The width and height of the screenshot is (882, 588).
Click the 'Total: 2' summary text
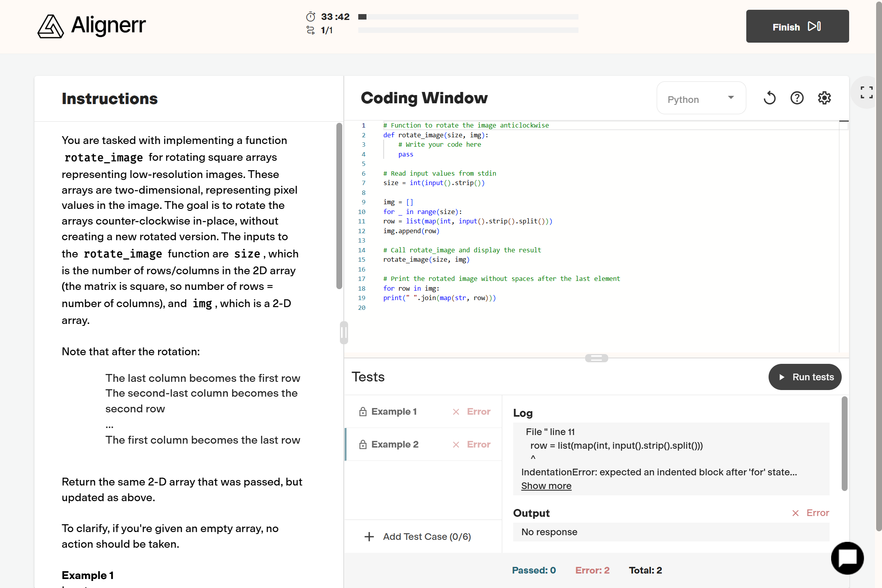[645, 570]
